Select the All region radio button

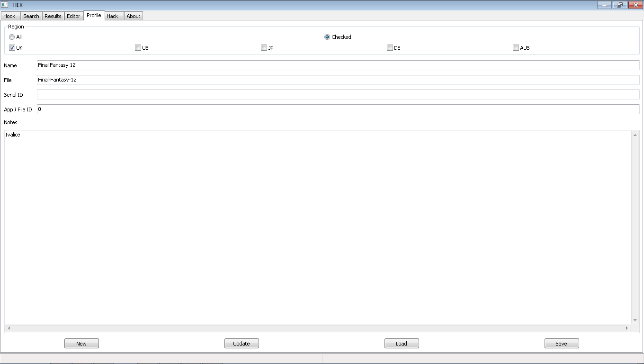tap(12, 37)
